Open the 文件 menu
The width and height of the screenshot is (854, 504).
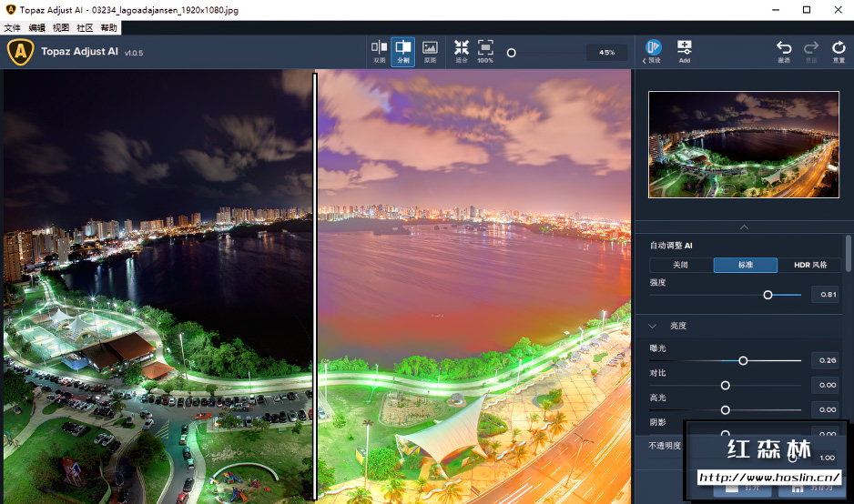12,28
